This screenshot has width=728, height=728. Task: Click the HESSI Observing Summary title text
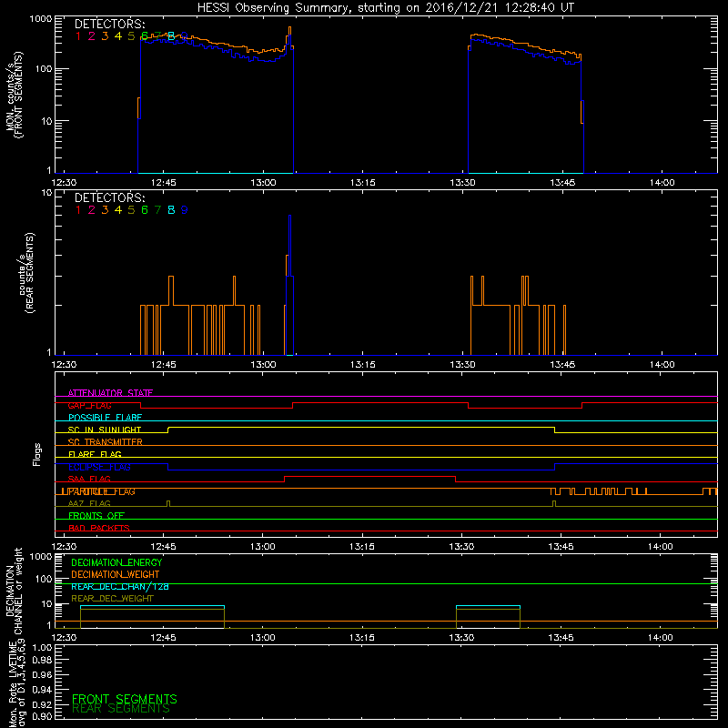385,8
